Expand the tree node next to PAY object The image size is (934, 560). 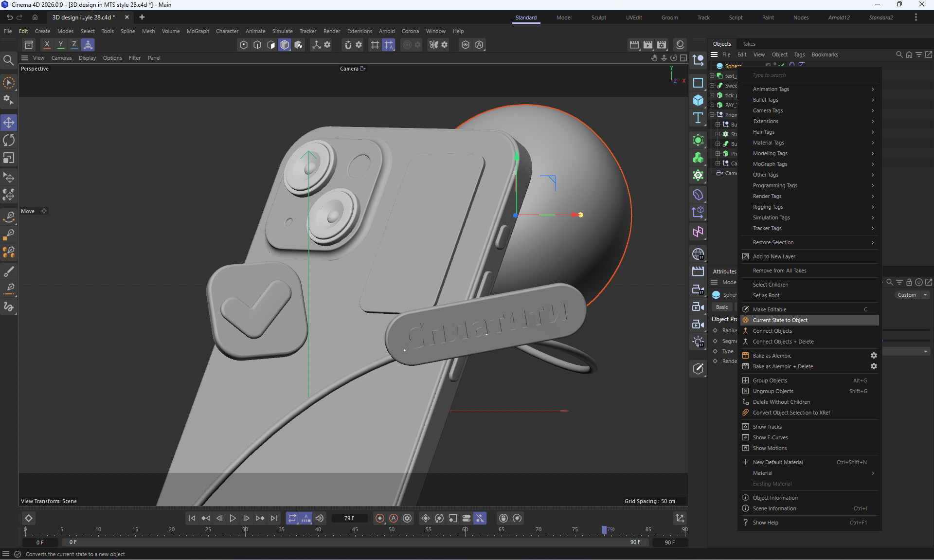[x=712, y=105]
